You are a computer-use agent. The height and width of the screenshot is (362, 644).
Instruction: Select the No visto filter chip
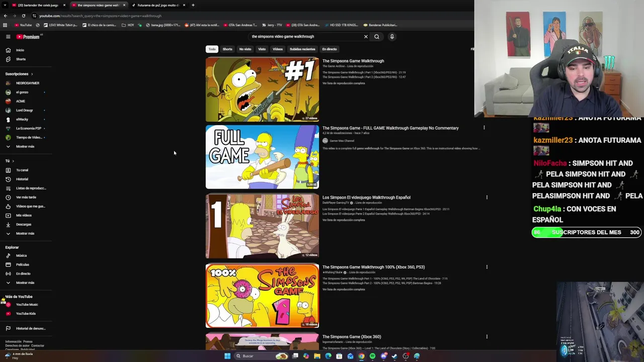[245, 49]
